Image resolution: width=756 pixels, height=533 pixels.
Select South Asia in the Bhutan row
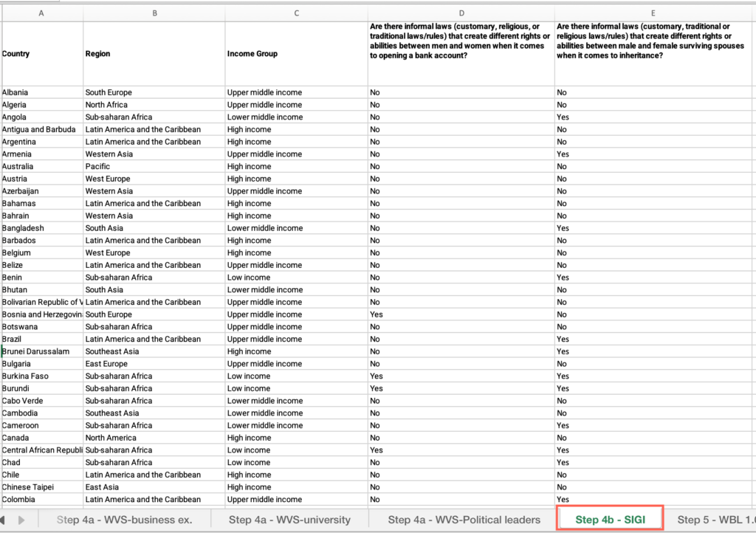tap(154, 290)
